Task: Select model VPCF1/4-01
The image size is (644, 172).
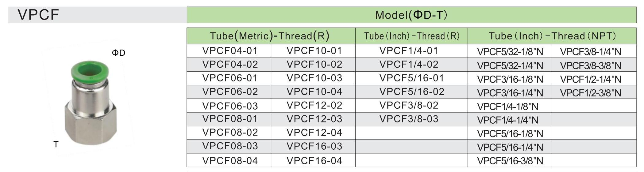Action: 409,51
